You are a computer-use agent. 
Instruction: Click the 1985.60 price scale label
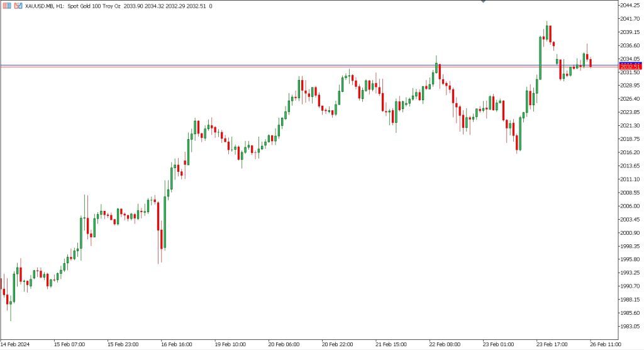(630, 313)
